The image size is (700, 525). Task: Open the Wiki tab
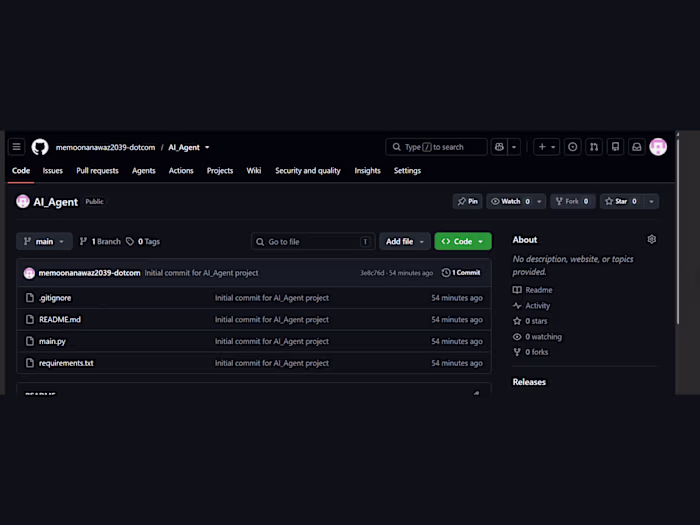point(254,171)
